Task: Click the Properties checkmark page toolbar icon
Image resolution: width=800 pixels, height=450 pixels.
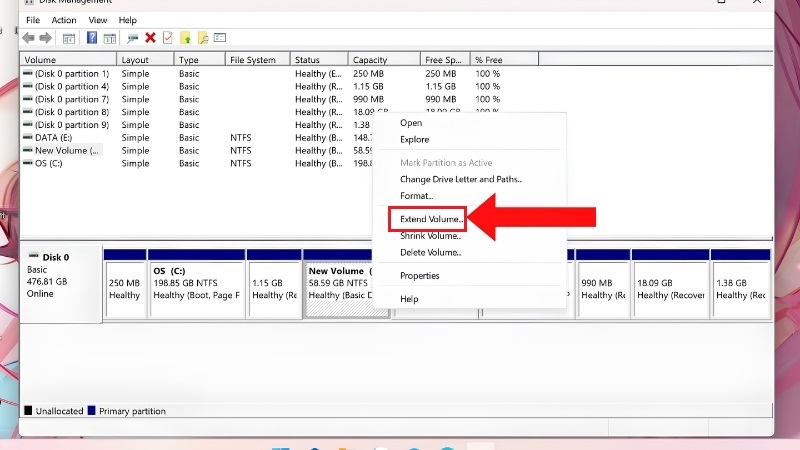Action: click(167, 38)
